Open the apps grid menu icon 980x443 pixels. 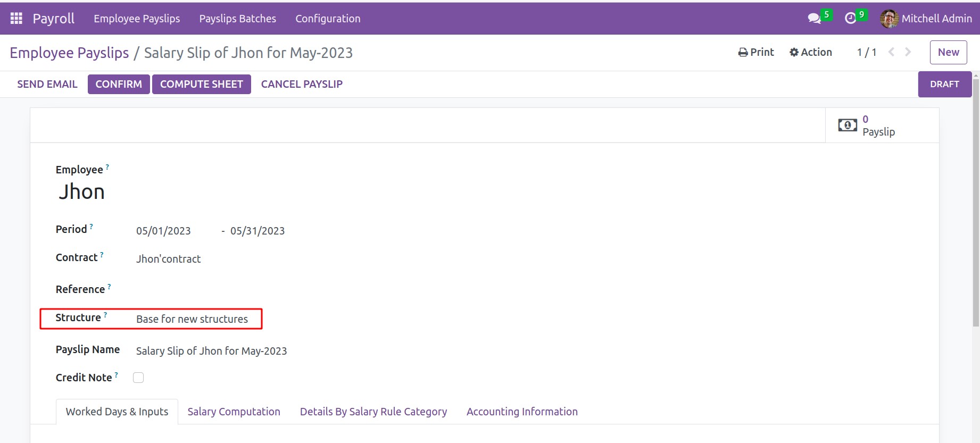point(16,19)
